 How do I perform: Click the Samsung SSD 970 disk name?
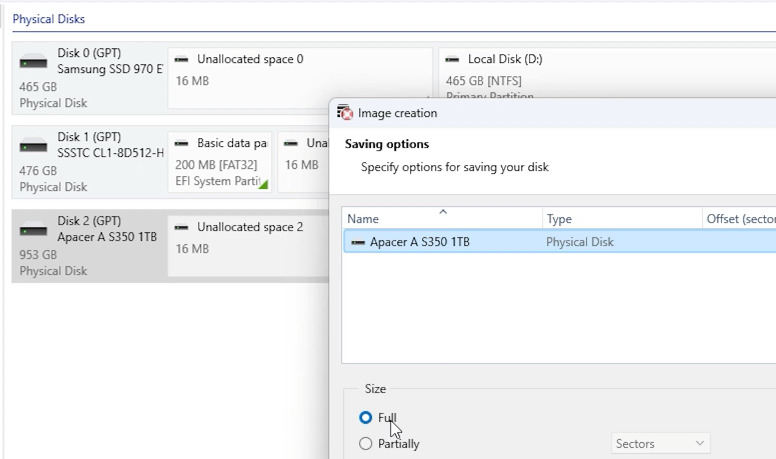click(110, 69)
